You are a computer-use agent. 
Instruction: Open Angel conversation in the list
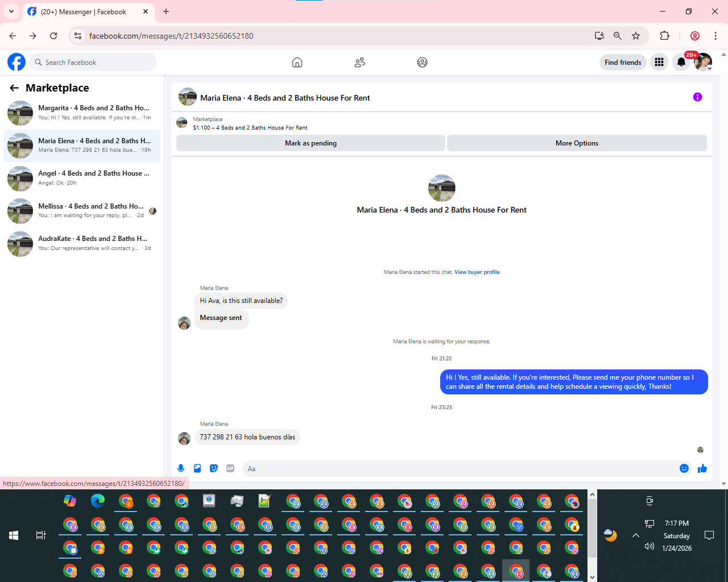[82, 178]
